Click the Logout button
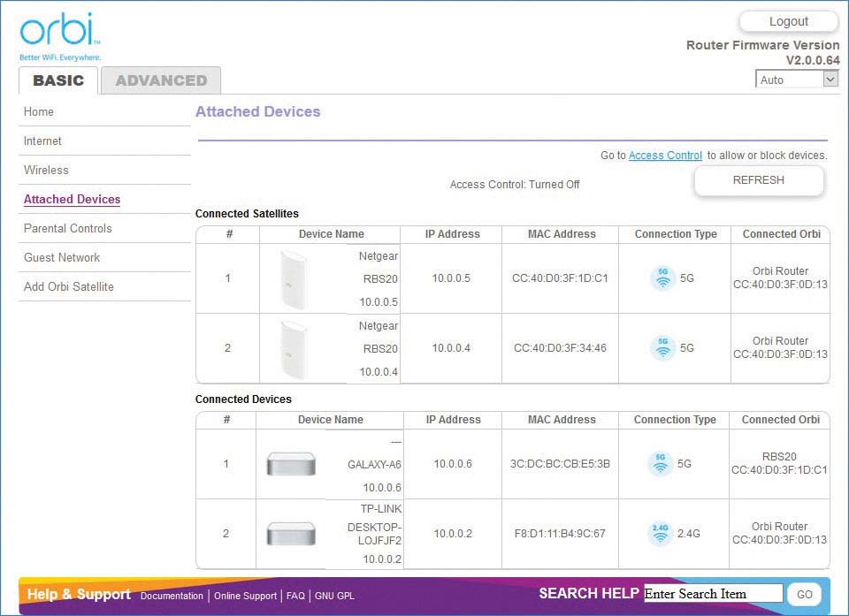The width and height of the screenshot is (849, 616). tap(788, 21)
